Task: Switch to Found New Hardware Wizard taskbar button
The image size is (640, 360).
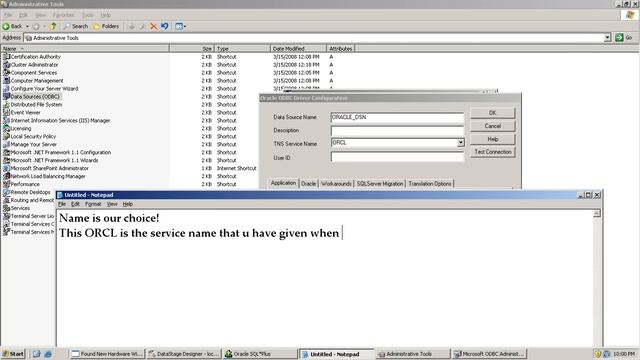Action: pos(107,354)
